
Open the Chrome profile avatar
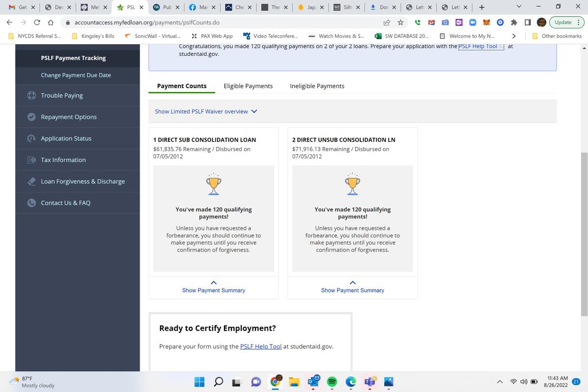(x=541, y=23)
